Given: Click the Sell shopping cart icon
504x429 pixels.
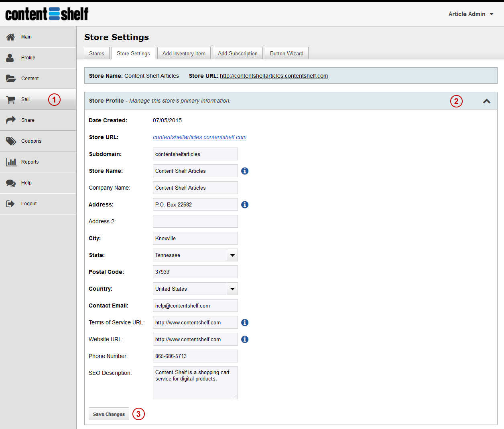Looking at the screenshot, I should tap(11, 99).
